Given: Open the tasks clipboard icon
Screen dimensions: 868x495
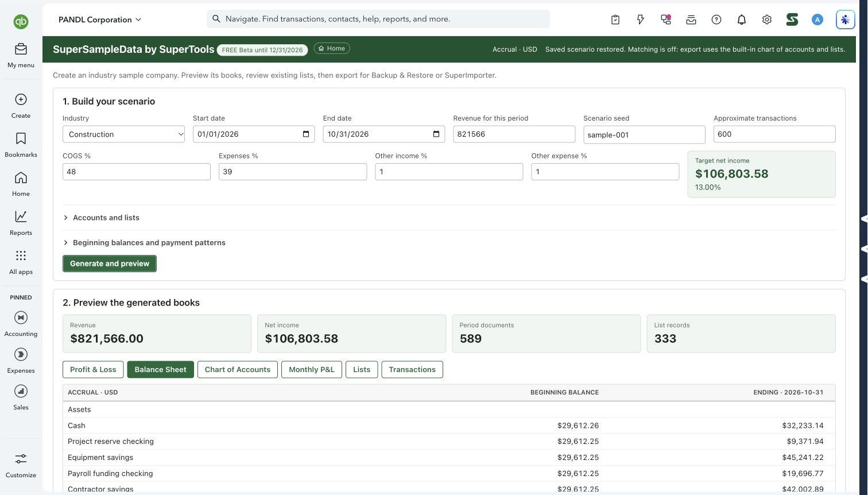Looking at the screenshot, I should tap(615, 20).
